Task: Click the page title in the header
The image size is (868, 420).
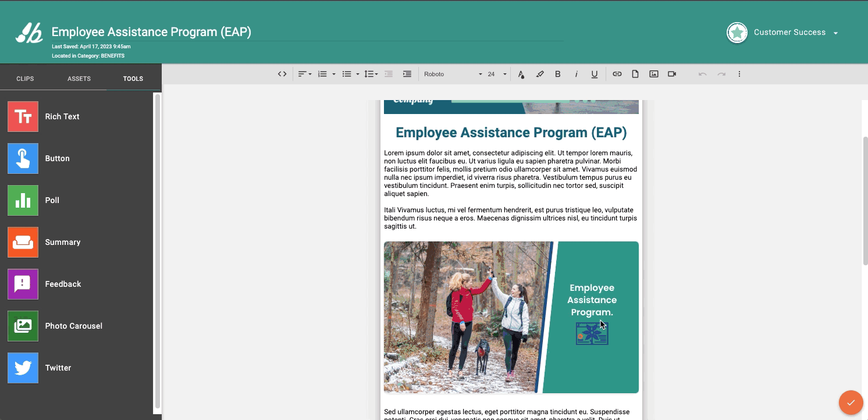Action: pyautogui.click(x=151, y=32)
